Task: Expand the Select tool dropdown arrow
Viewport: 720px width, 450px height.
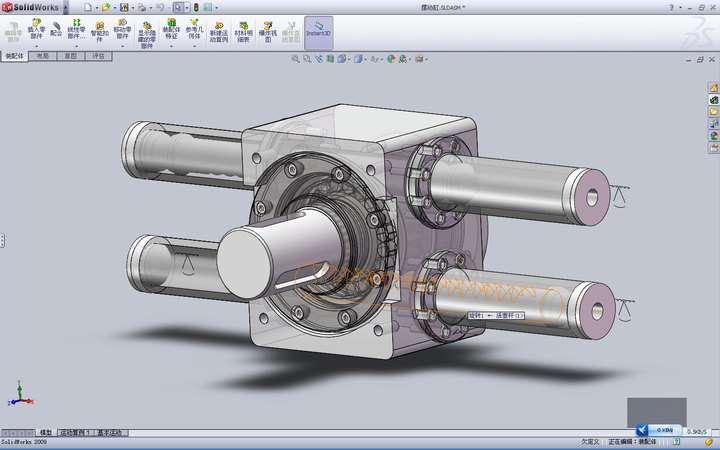Action: [x=187, y=8]
